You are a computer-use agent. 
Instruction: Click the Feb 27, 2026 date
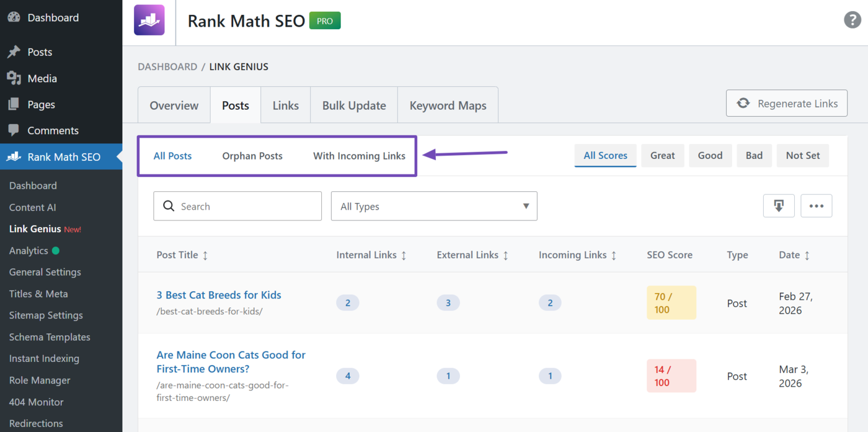click(x=796, y=304)
